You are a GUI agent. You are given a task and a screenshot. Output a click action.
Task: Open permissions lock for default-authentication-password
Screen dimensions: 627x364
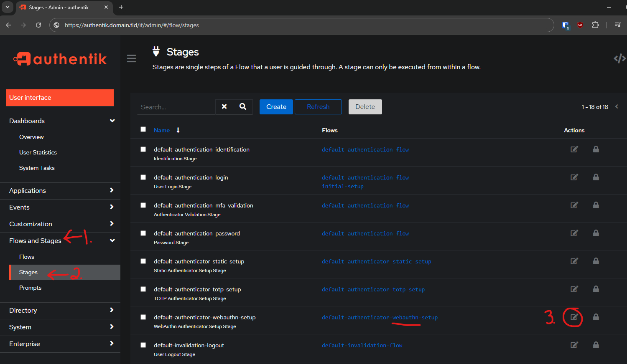tap(596, 233)
